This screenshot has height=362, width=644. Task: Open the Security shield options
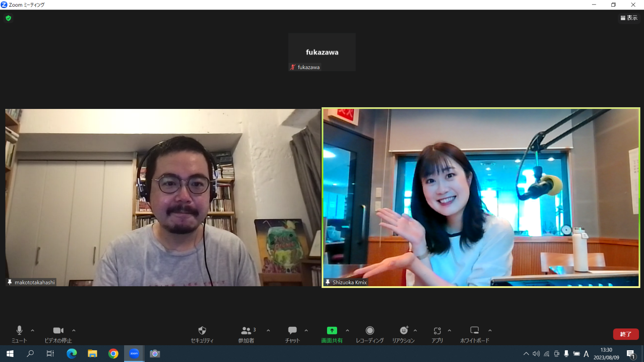click(202, 334)
